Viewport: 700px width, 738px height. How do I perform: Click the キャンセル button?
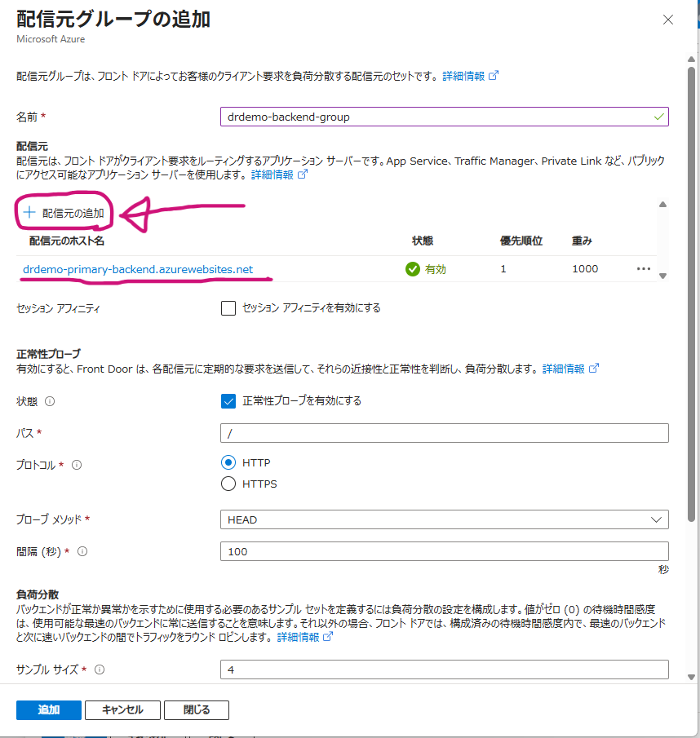(122, 710)
